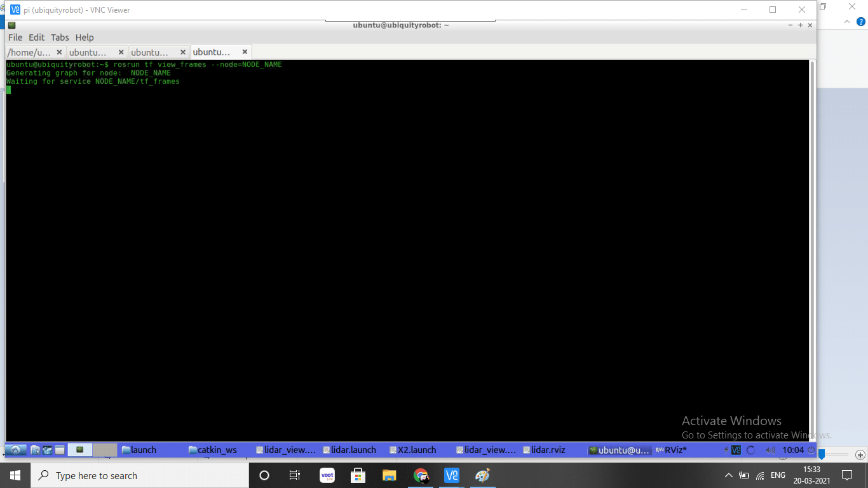This screenshot has height=488, width=868.
Task: Open Chrome from the Windows taskbar
Action: pyautogui.click(x=421, y=475)
